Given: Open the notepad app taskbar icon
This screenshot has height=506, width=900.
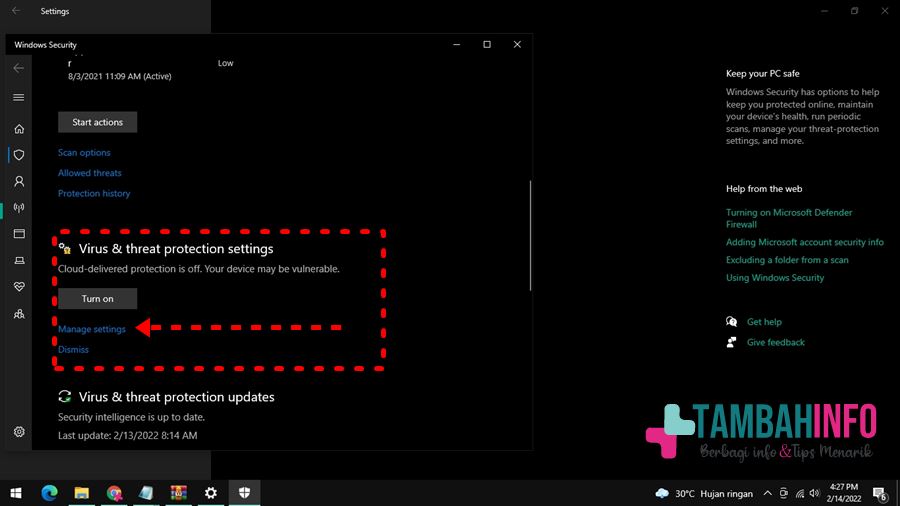Looking at the screenshot, I should (x=146, y=493).
